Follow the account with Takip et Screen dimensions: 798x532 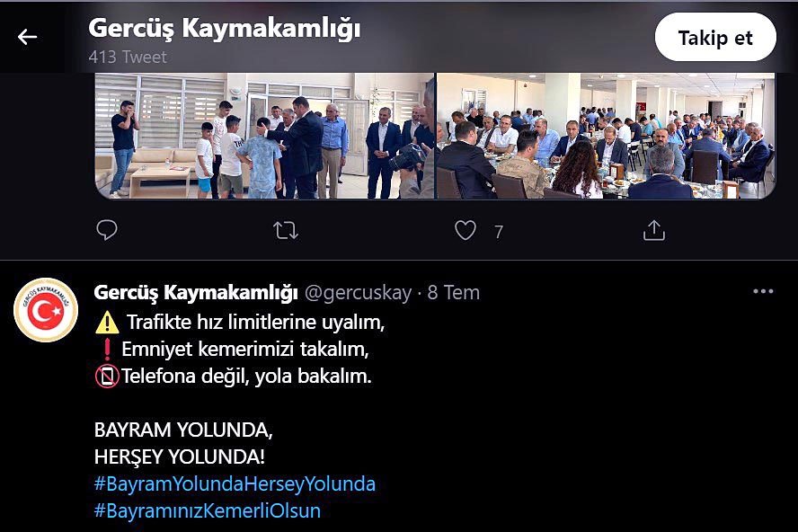[715, 37]
